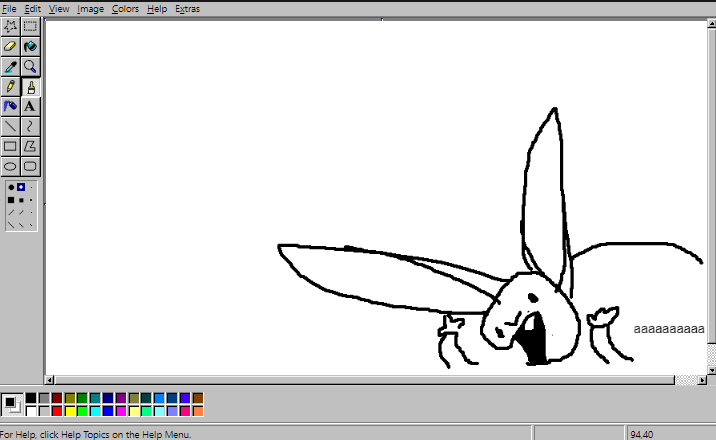Select the Text tool
Viewport: 716px width, 440px height.
[30, 106]
